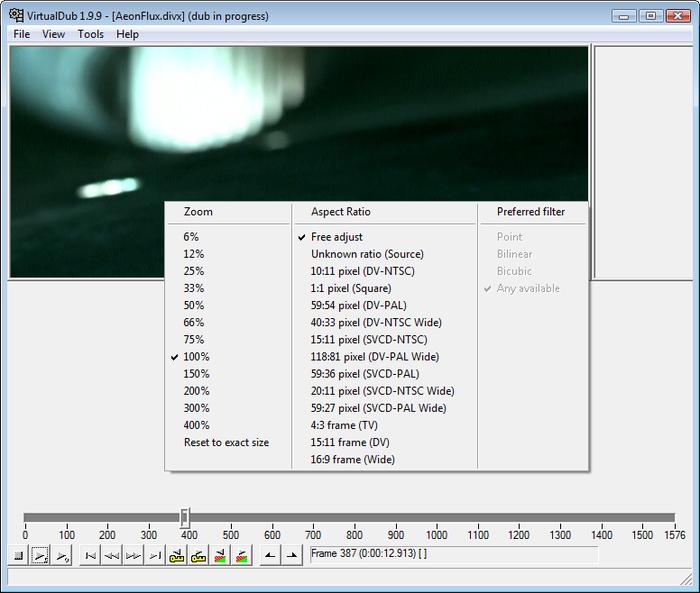Viewport: 700px width, 593px height.
Task: Click Reset to exact size
Action: 226,442
